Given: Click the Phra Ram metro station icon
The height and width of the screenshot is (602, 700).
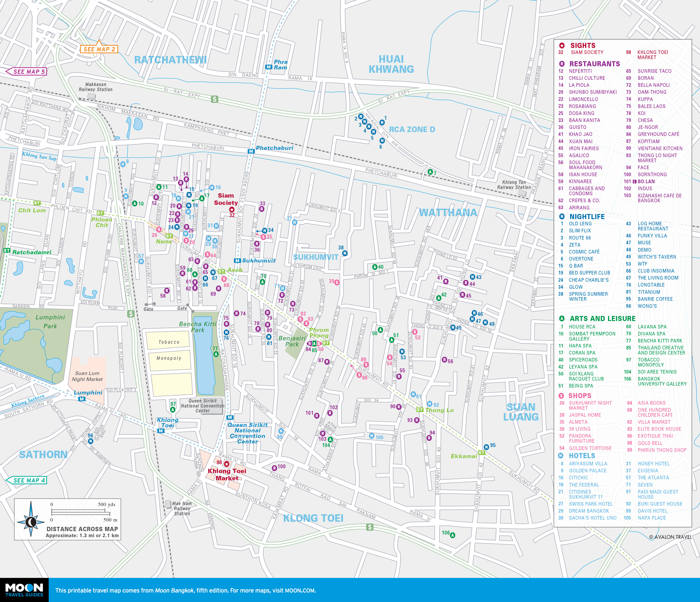Looking at the screenshot, I should click(x=269, y=67).
